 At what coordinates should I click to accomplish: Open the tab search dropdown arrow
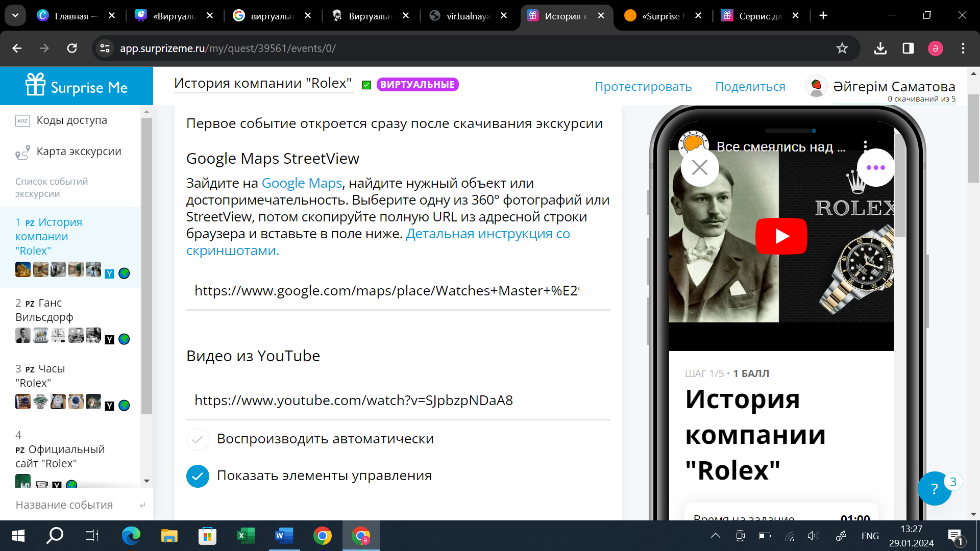click(x=15, y=15)
